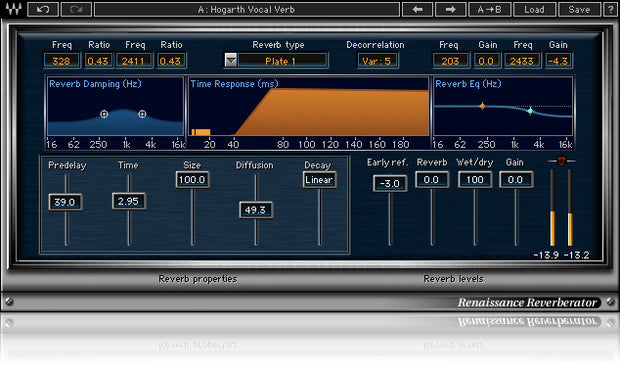The height and width of the screenshot is (372, 620).
Task: Click the left Reverb Damping graph marker
Action: (x=104, y=114)
